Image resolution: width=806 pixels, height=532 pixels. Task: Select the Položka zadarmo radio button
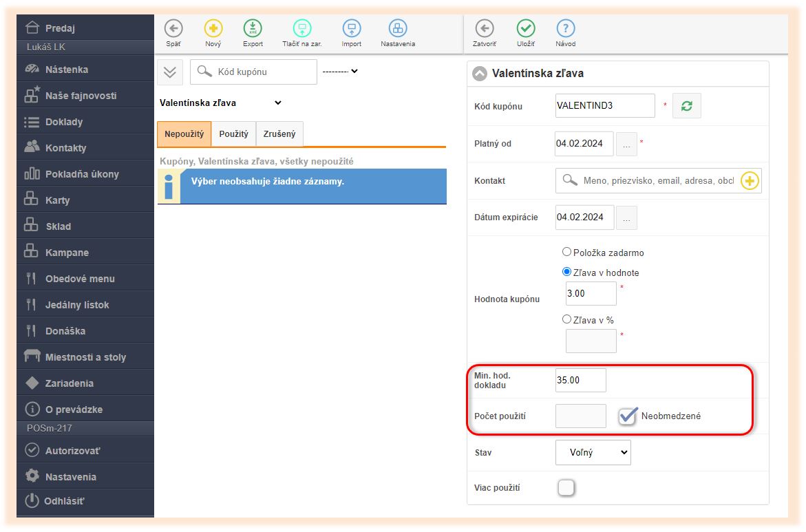coord(567,253)
